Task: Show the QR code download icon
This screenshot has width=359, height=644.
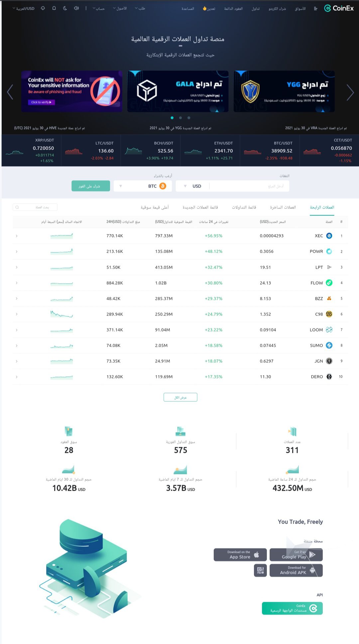Action: [x=260, y=570]
